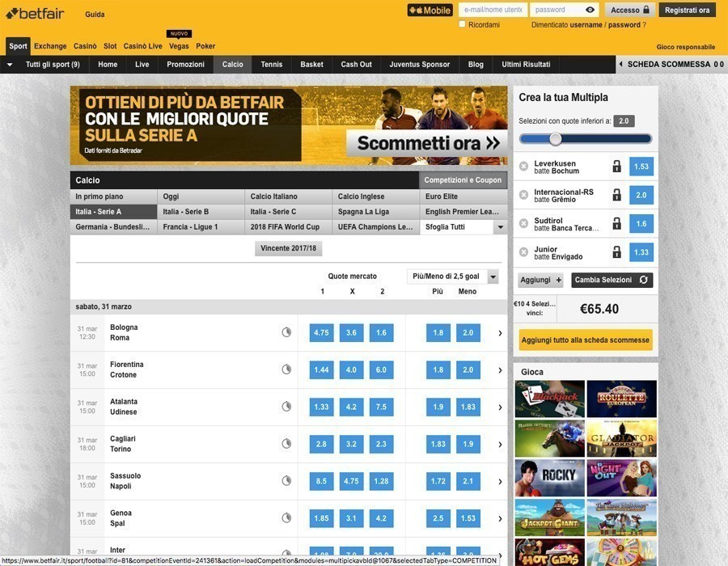Launch the Gladiator Jackpot thumbnail
Viewport: 728px width, 566px height.
point(622,438)
